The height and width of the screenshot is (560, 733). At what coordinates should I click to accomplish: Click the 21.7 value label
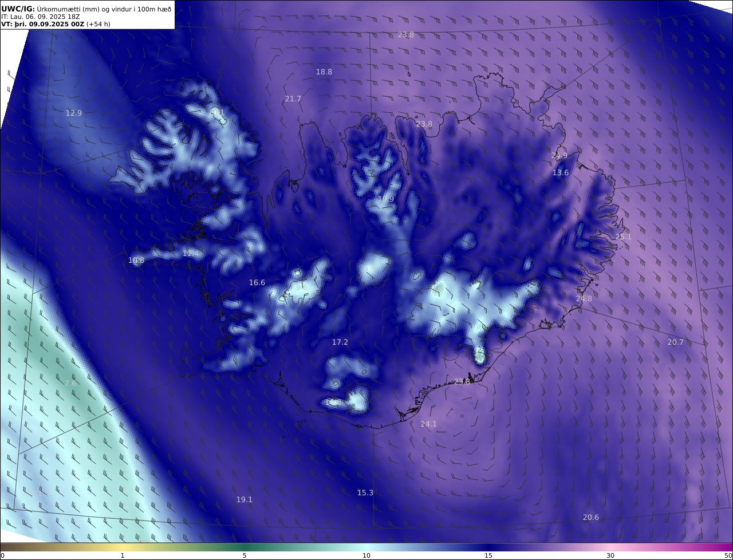(x=293, y=99)
